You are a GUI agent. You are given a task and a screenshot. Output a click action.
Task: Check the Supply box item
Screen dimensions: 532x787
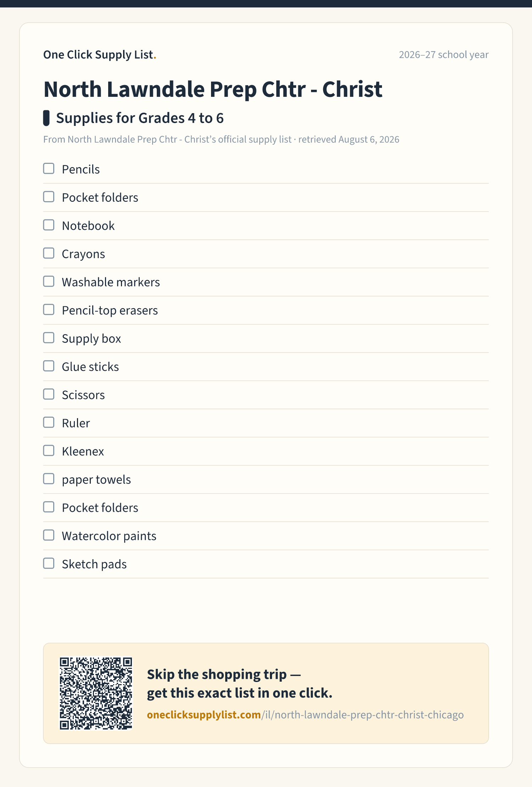(49, 338)
